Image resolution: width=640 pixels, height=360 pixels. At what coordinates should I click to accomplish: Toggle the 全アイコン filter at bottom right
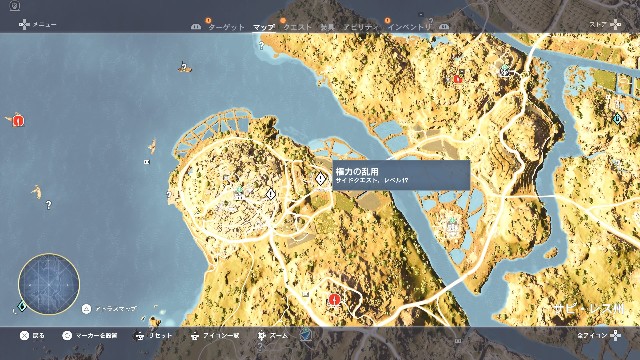[x=600, y=336]
